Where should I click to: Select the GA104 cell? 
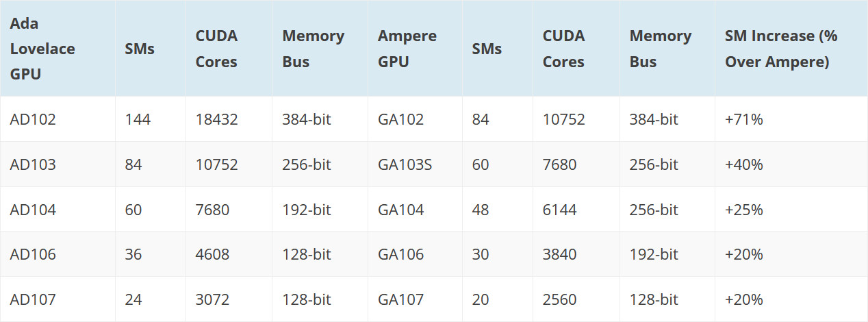tap(400, 210)
